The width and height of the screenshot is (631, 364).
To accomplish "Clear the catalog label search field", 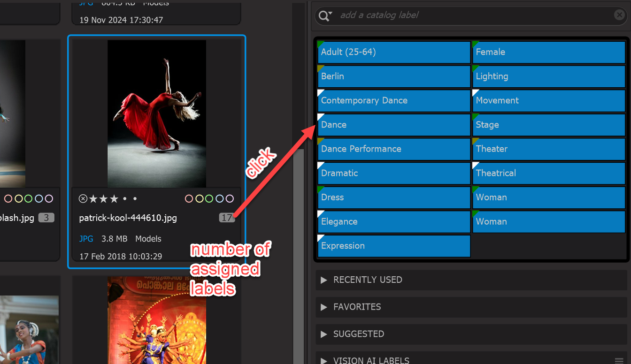I will 619,15.
